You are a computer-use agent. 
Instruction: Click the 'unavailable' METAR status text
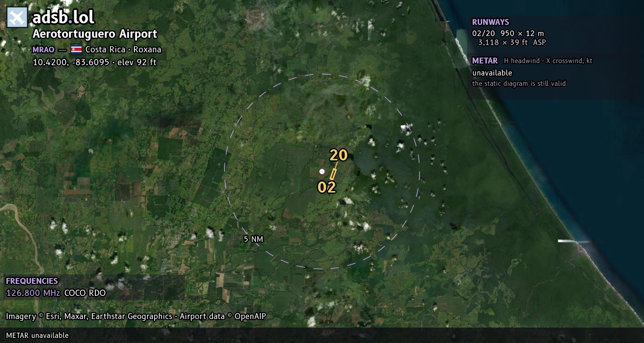492,73
